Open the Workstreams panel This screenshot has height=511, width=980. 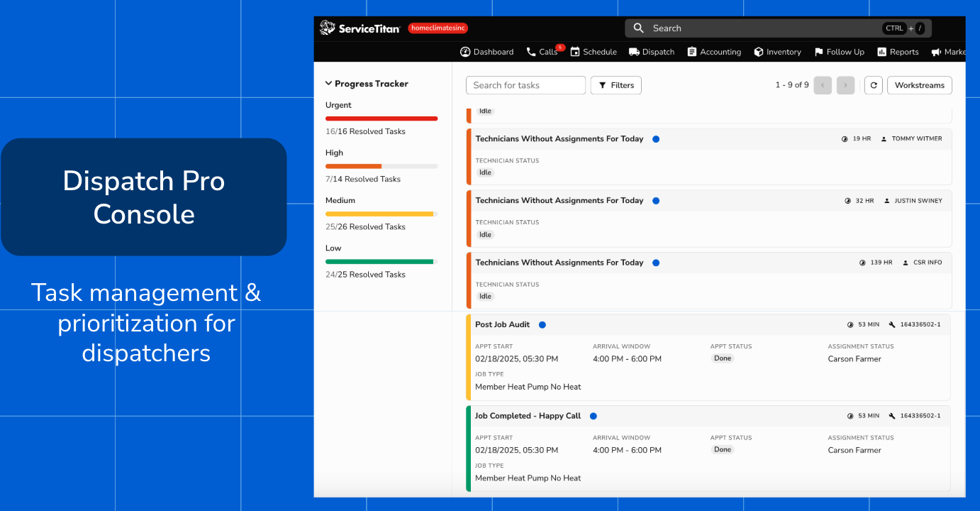[x=919, y=85]
